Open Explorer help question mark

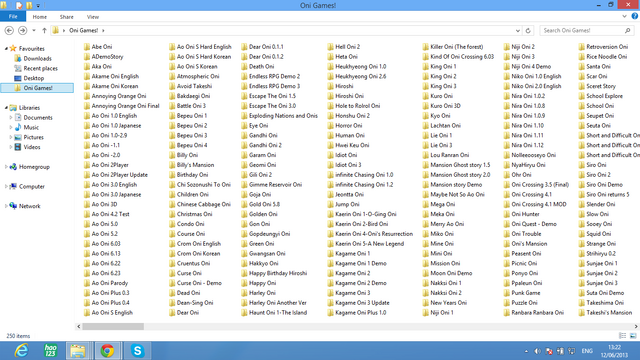coord(635,16)
